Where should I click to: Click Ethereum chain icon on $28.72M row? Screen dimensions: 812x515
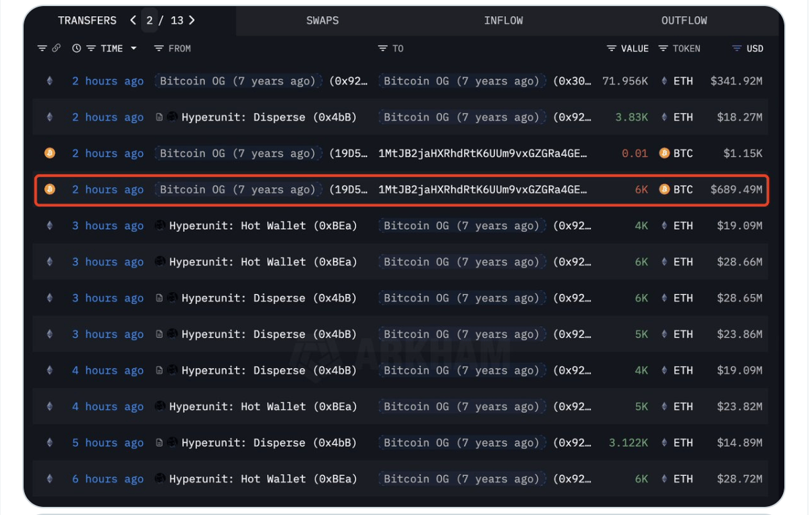coord(49,479)
